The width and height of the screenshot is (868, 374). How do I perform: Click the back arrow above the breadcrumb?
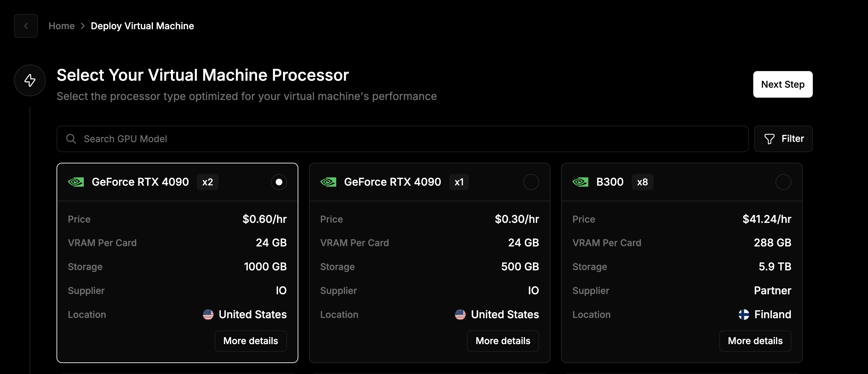click(26, 26)
